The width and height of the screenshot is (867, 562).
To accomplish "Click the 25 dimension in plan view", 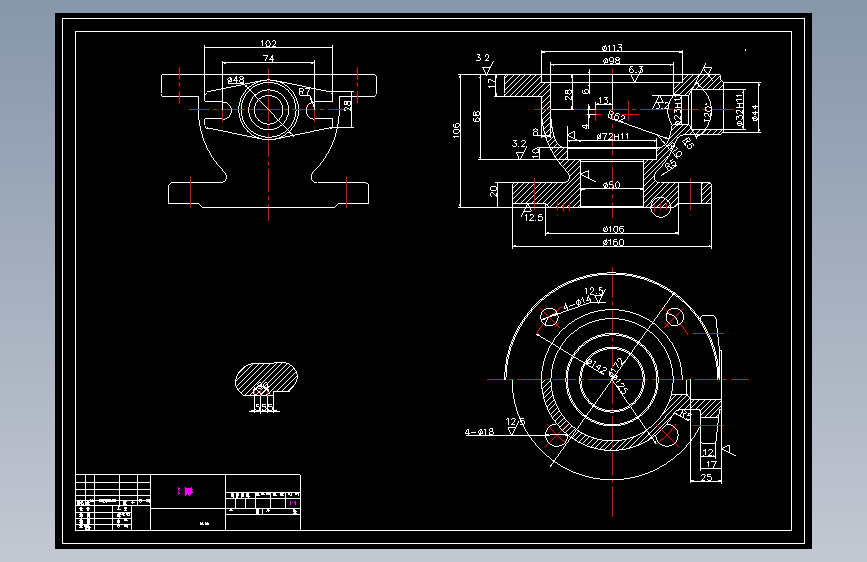I will (706, 477).
